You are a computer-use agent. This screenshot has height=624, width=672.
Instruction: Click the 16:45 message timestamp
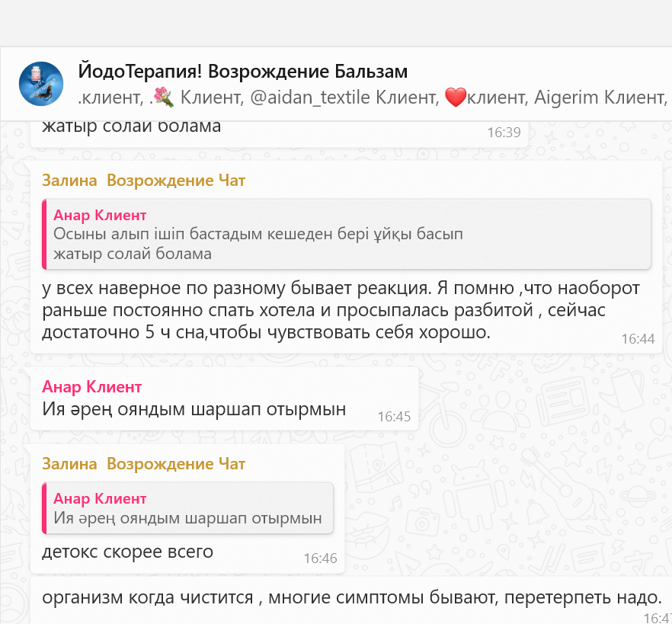coord(394,416)
